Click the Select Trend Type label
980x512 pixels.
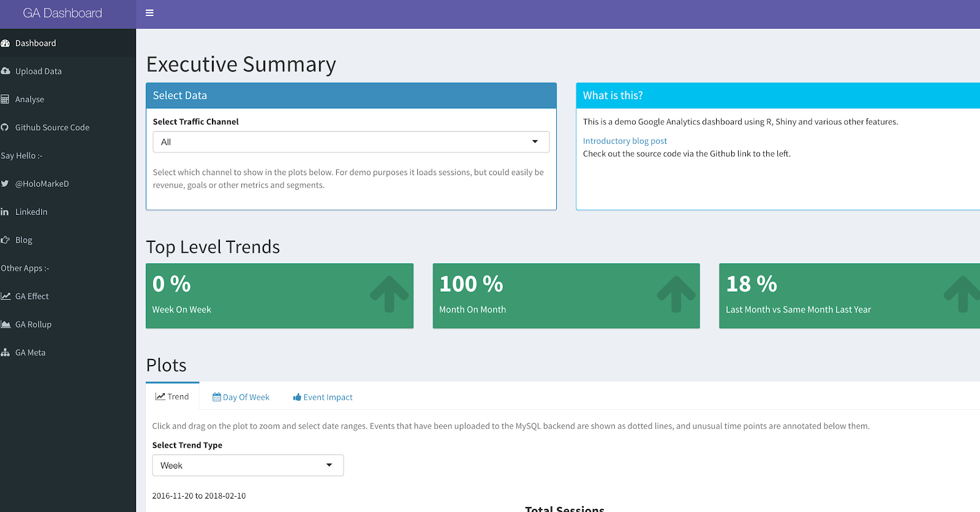point(187,445)
